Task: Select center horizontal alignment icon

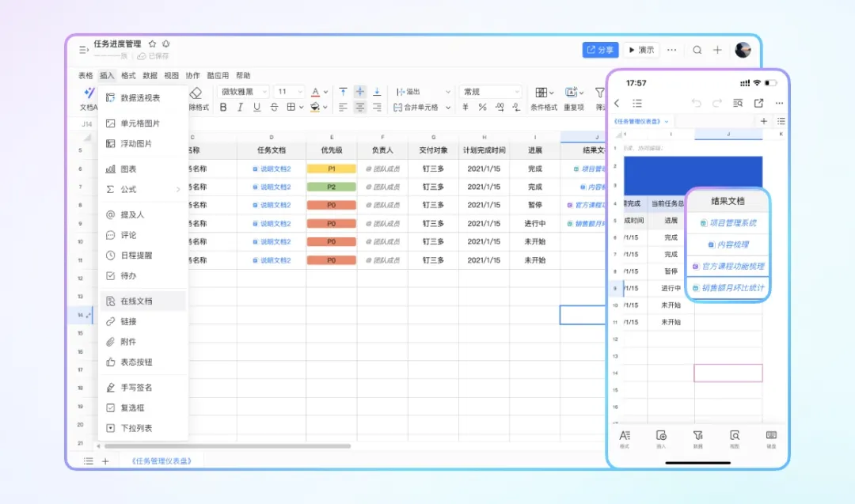Action: pyautogui.click(x=360, y=108)
